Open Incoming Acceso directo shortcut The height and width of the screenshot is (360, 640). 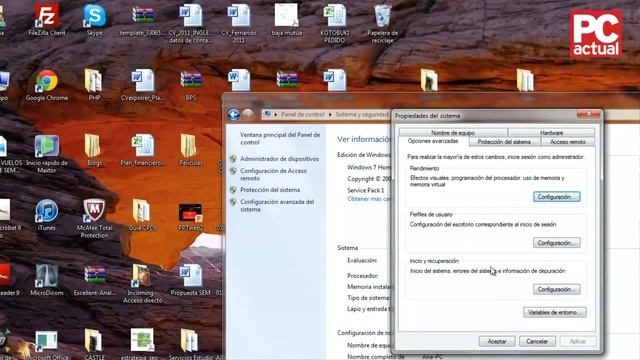tap(142, 284)
